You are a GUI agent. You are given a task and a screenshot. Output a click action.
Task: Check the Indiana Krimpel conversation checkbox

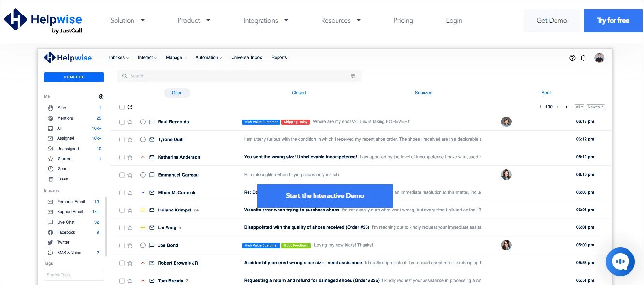122,210
